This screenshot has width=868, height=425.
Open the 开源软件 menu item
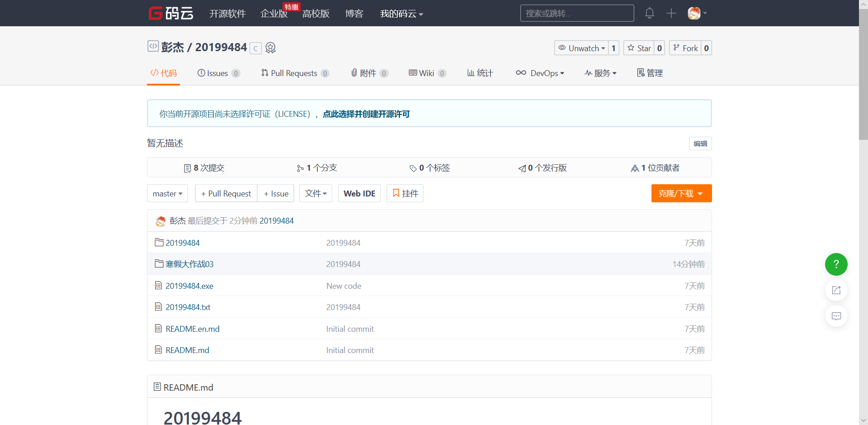[x=227, y=14]
